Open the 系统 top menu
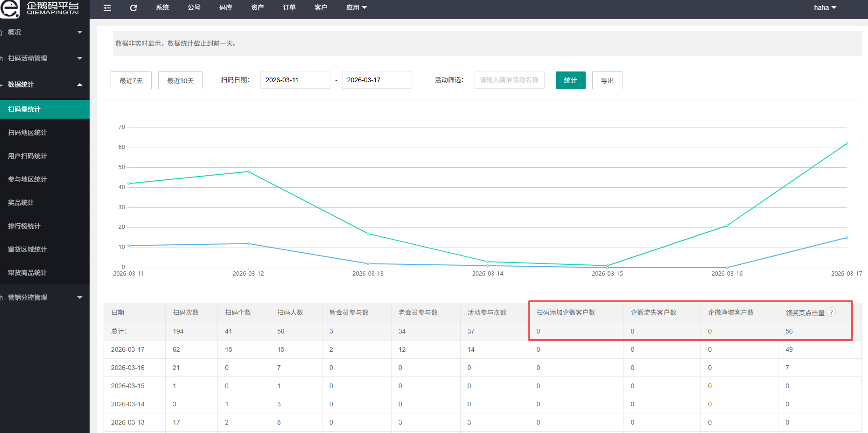Screen dimensions: 868x433 click(162, 8)
